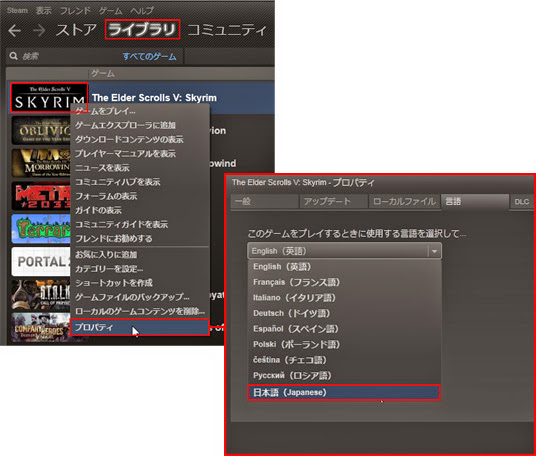Select the Company of Heroes thumbnail
This screenshot has width=540, height=456.
[x=41, y=327]
